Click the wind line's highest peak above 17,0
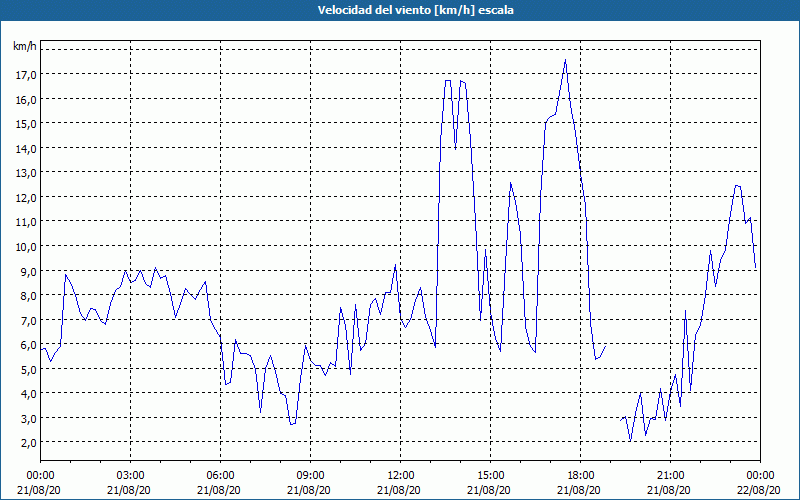This screenshot has height=500, width=800. 565,60
